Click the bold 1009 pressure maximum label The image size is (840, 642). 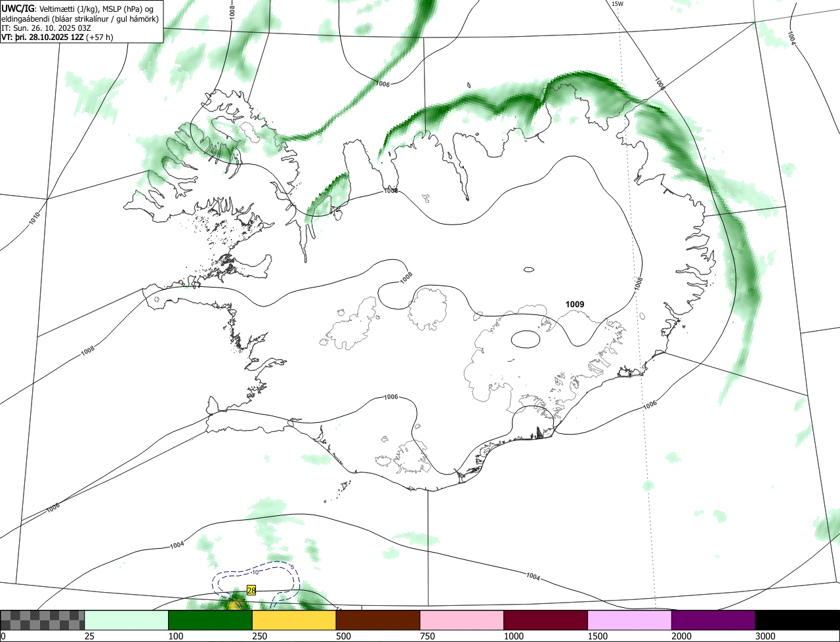pos(575,304)
